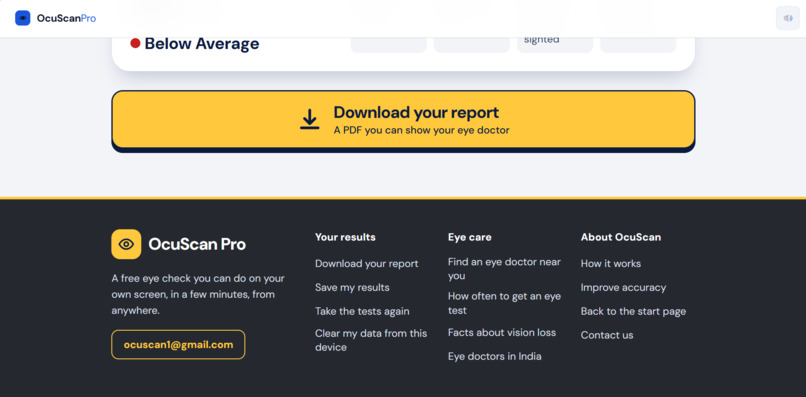Open the Contact us link
Screen dimensions: 806x397
(607, 335)
